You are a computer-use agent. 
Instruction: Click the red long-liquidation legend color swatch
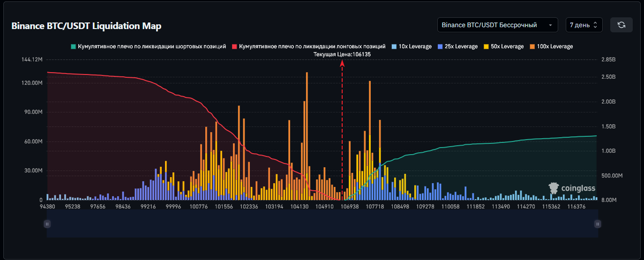click(234, 46)
